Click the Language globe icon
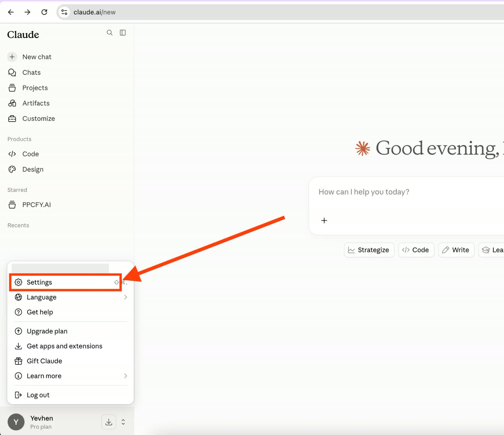This screenshot has width=504, height=435. pos(18,297)
